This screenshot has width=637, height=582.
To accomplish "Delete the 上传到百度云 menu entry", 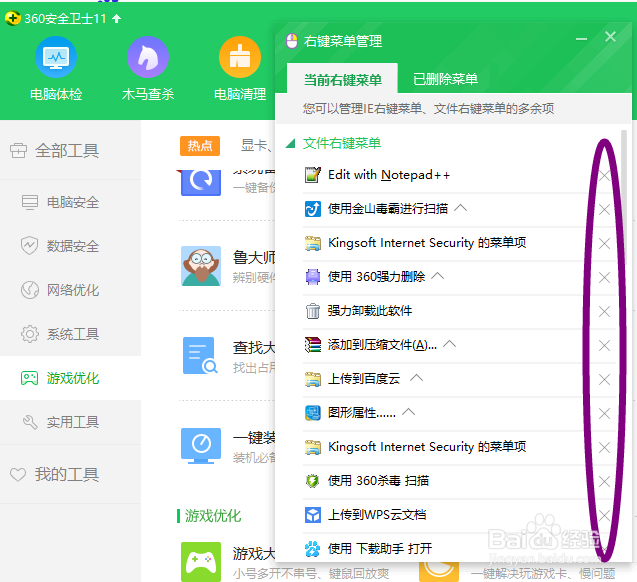I will coord(604,380).
